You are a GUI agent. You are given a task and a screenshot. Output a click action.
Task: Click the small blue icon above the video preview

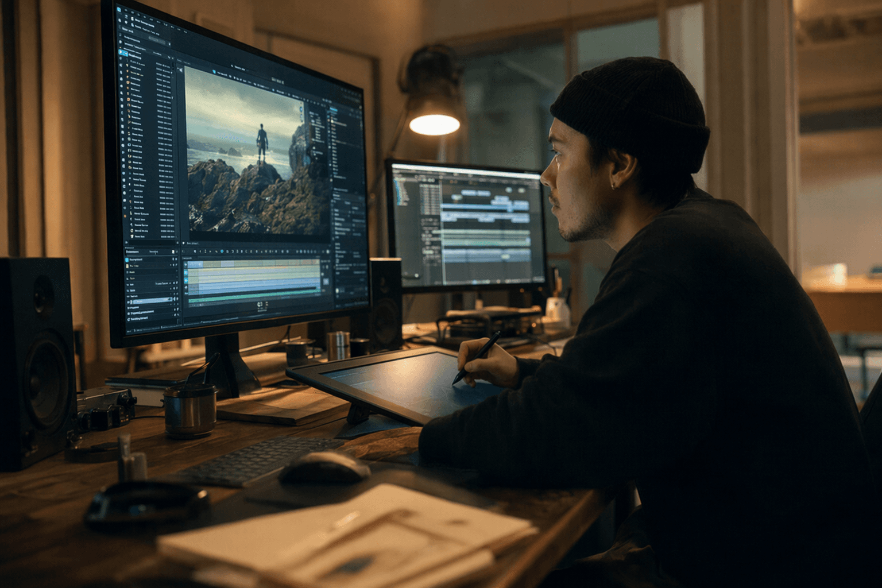215,71
